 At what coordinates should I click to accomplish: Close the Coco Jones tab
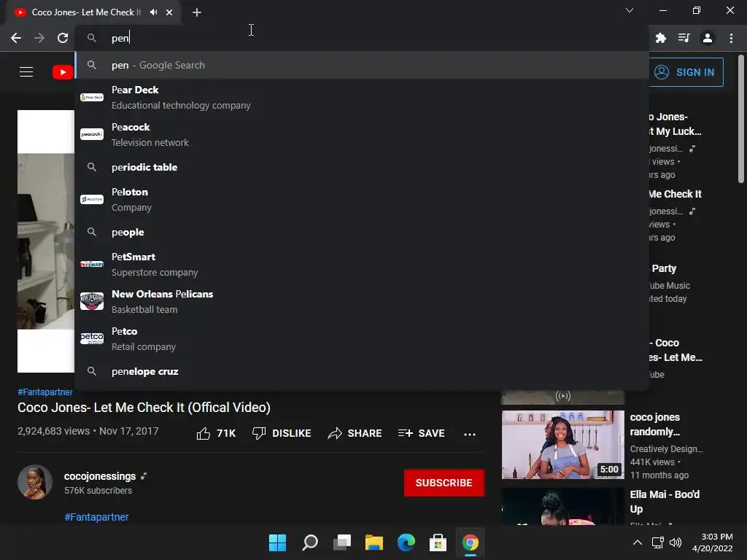(x=169, y=12)
